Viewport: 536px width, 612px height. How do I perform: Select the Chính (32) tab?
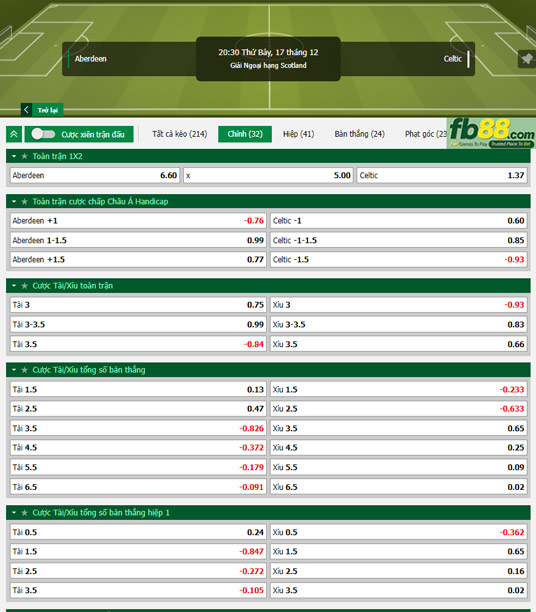click(245, 134)
